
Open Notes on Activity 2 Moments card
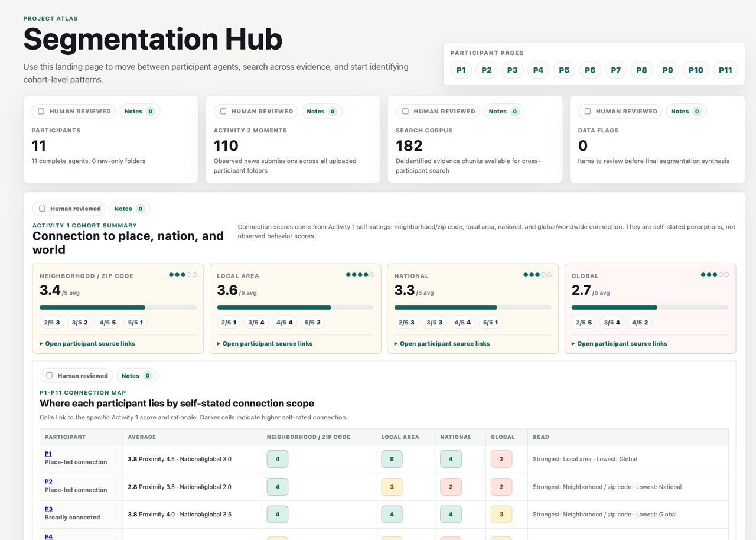point(322,111)
